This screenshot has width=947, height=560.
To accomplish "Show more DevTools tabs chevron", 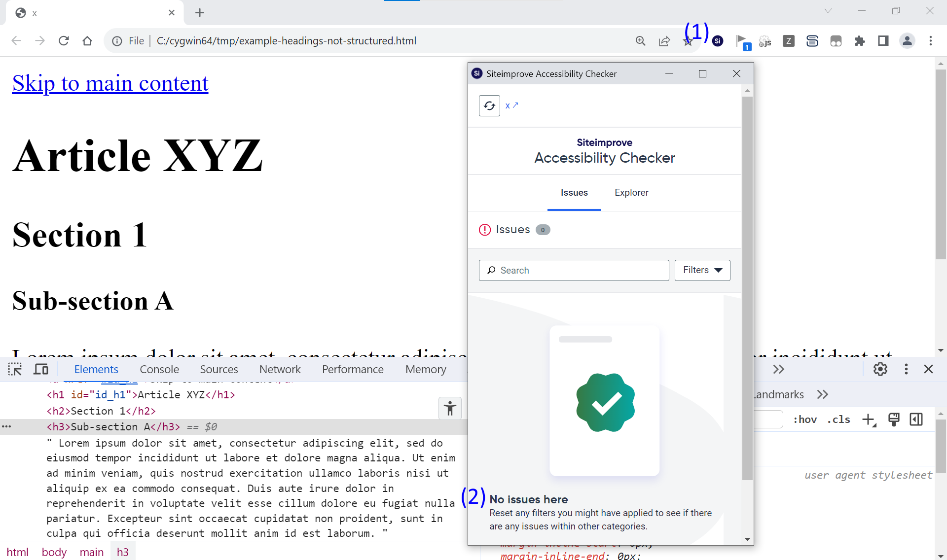I will (779, 369).
